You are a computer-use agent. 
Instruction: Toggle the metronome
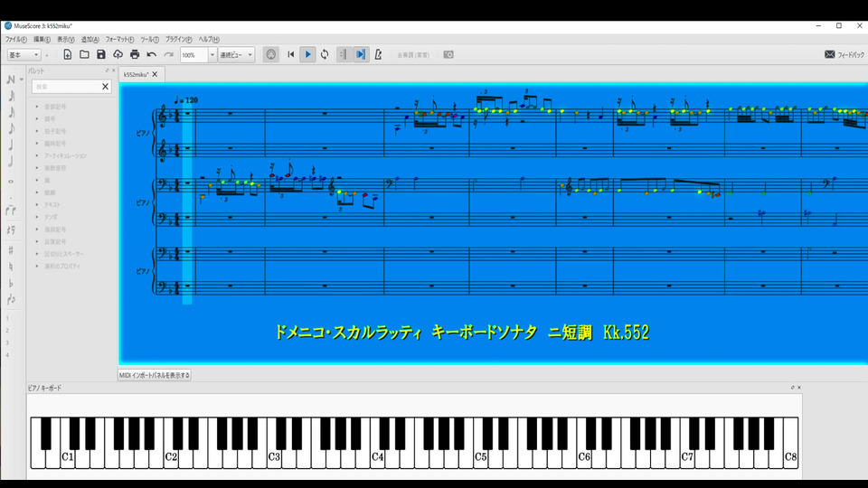(x=378, y=54)
